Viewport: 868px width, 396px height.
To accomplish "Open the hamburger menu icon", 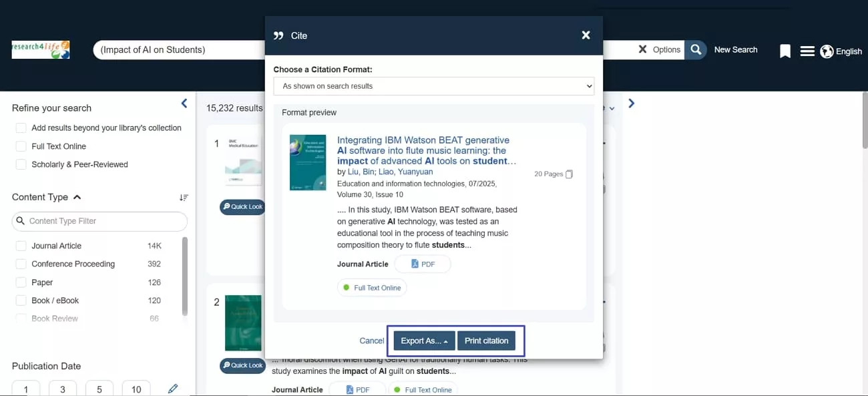I will click(807, 51).
